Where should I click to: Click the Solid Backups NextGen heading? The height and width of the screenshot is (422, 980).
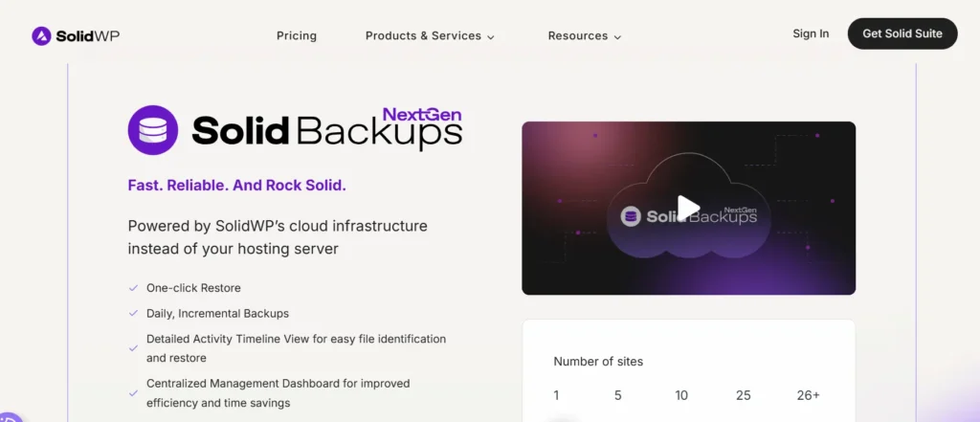[x=327, y=129]
